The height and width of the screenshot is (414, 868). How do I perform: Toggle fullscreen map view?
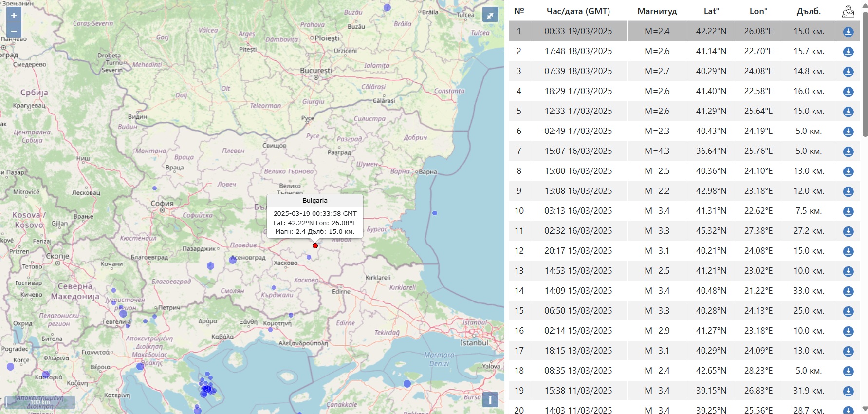click(x=490, y=15)
